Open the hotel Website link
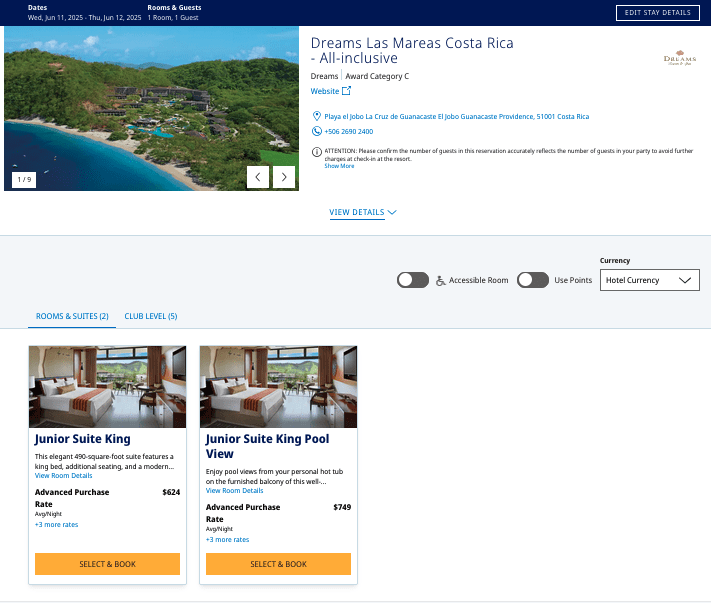 tap(325, 91)
